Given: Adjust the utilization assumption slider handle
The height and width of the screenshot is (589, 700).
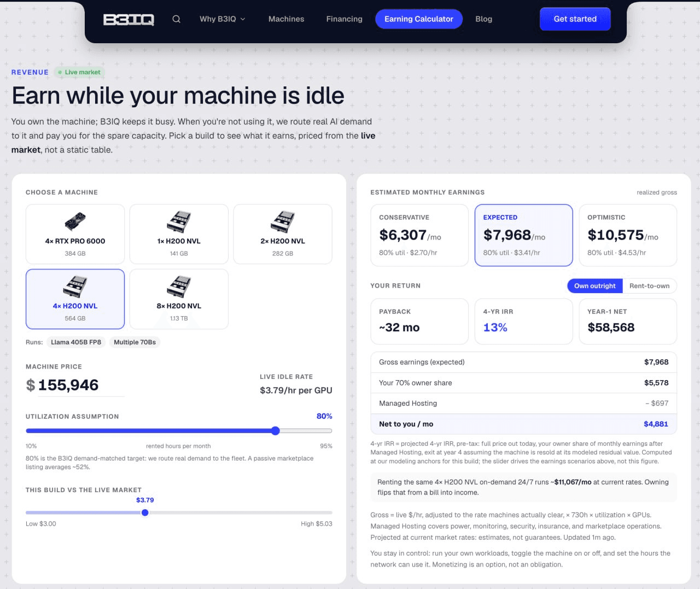Looking at the screenshot, I should point(276,431).
